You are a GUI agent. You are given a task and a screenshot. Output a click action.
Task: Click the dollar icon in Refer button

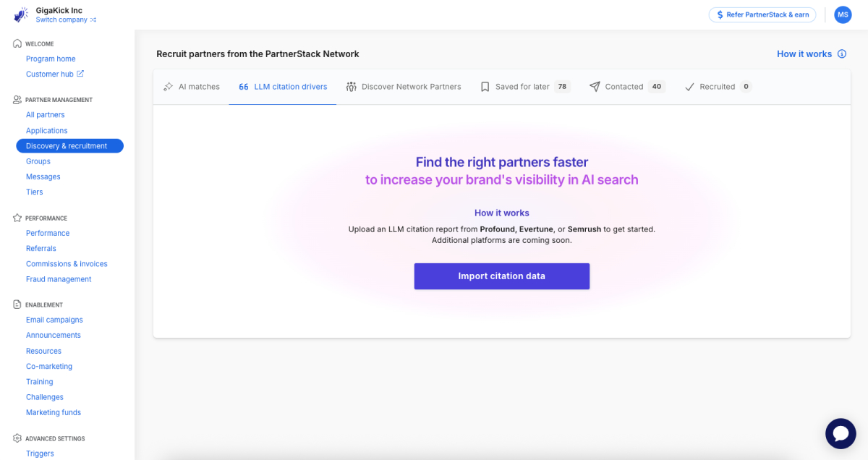[720, 14]
